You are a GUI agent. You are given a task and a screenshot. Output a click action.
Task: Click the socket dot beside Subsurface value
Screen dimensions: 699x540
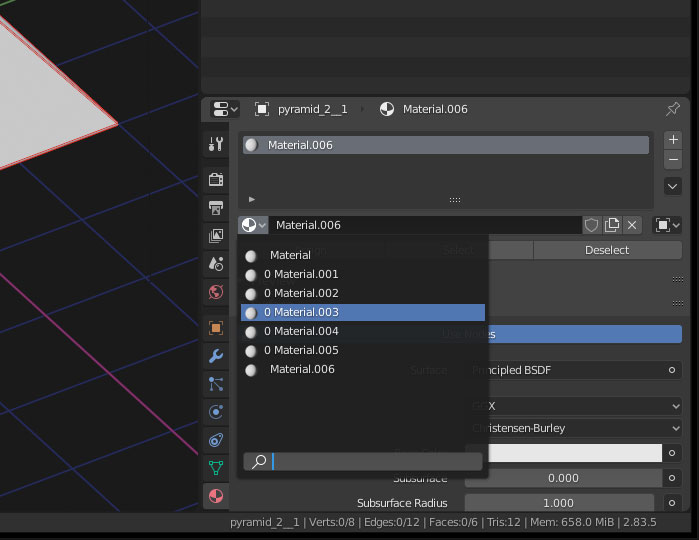coord(672,478)
